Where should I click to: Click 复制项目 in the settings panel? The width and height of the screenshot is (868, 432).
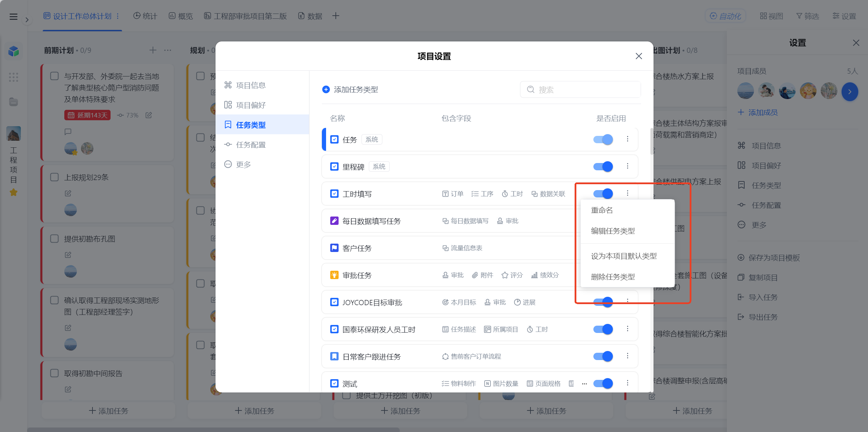click(x=757, y=277)
